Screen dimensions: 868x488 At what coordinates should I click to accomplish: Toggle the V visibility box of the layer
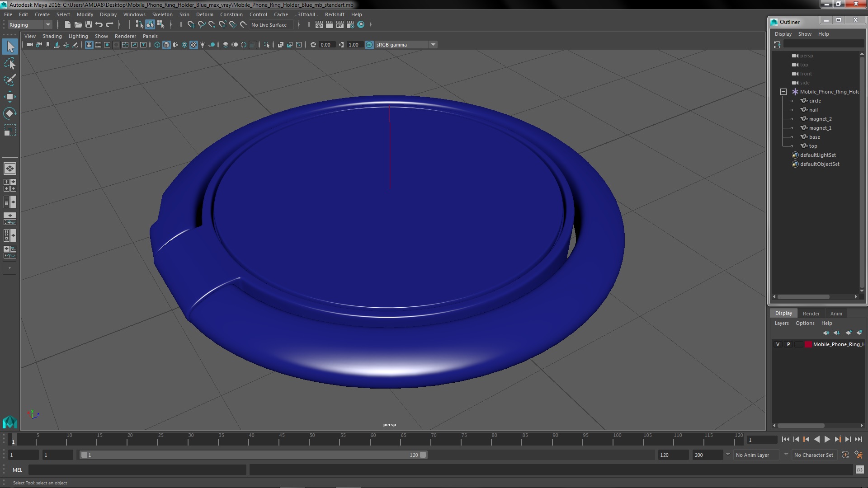pyautogui.click(x=778, y=344)
